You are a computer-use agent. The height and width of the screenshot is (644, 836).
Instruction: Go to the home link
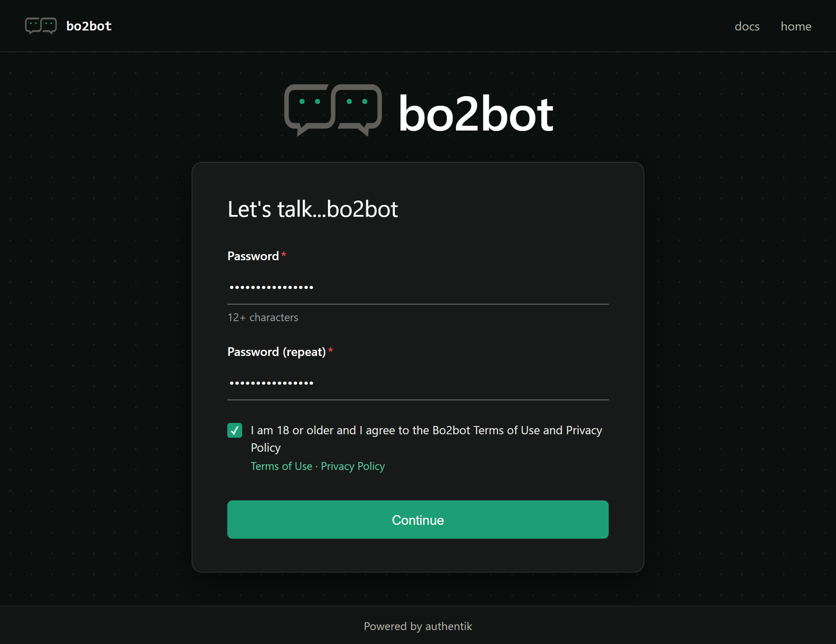[796, 27]
